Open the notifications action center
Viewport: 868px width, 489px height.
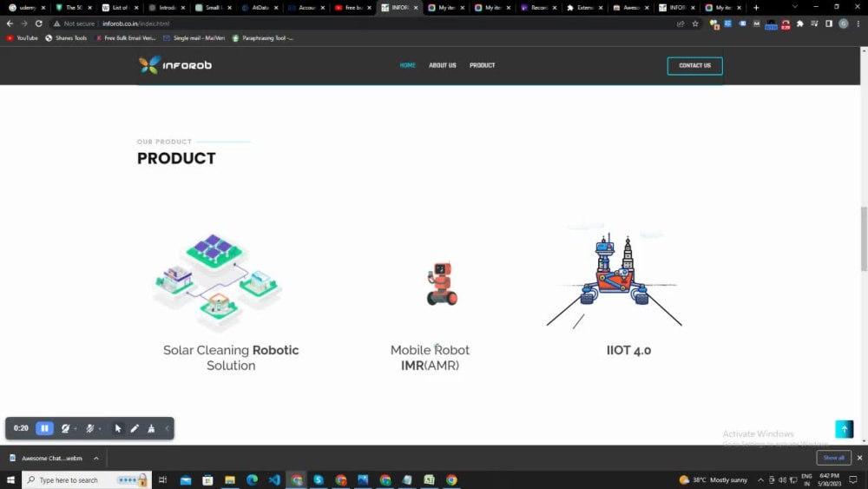(853, 479)
